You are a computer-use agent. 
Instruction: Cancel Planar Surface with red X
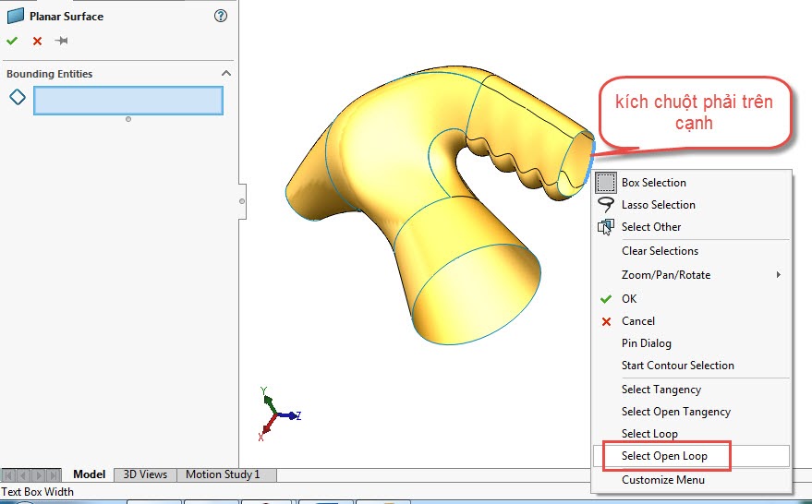(37, 41)
